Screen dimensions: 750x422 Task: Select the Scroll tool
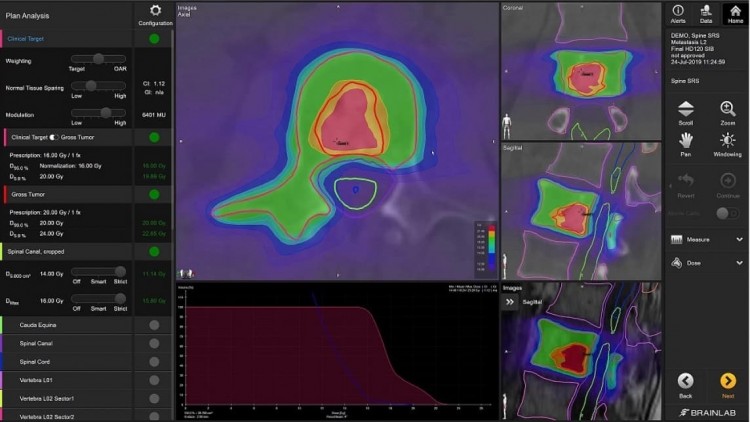[x=686, y=113]
